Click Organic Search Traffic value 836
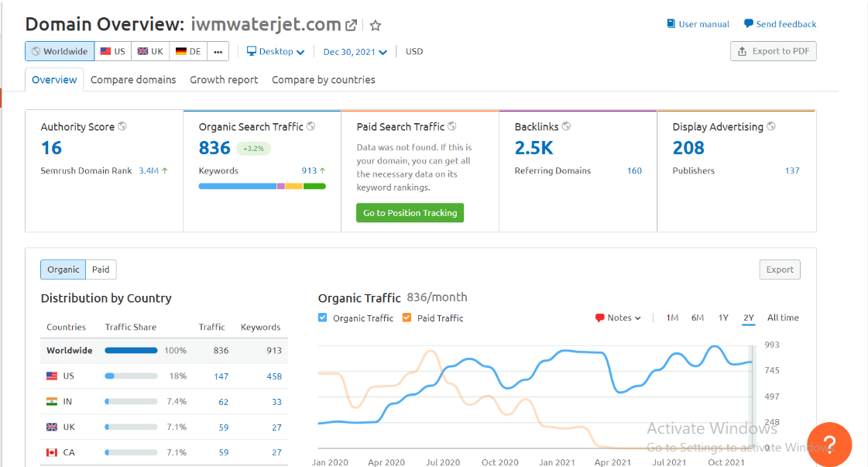 (x=214, y=148)
